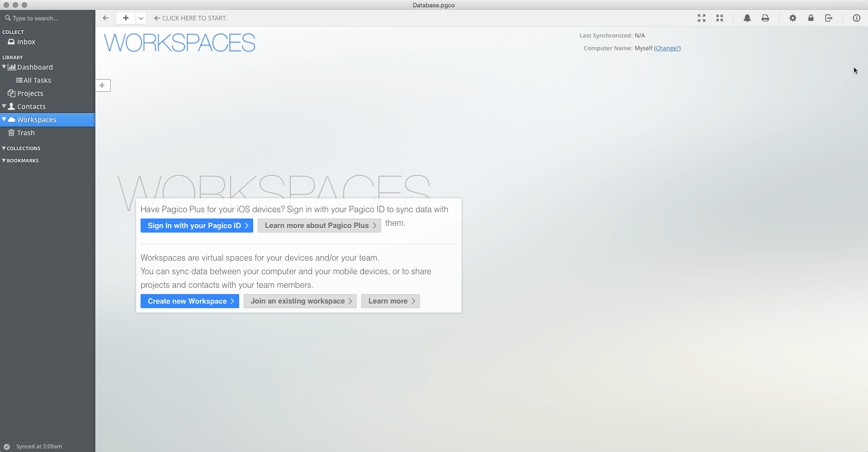
Task: Collapse the Contacts tree node
Action: (x=4, y=106)
